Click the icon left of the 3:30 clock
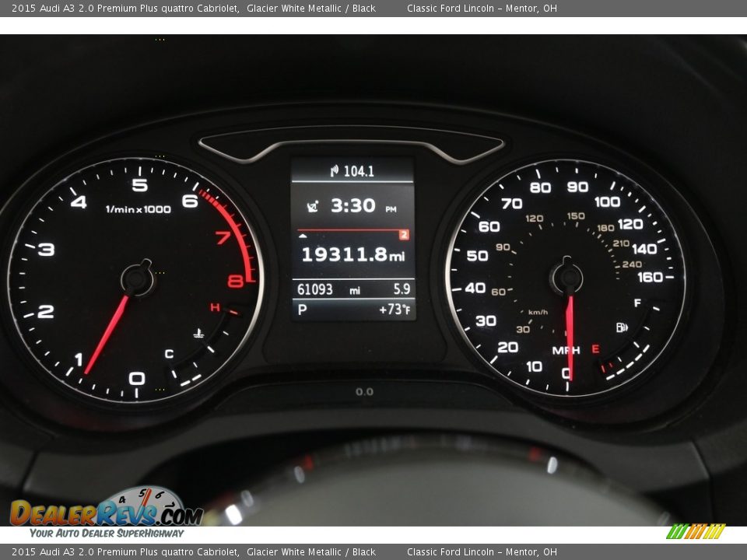Viewport: 747px width, 560px height. (x=313, y=206)
